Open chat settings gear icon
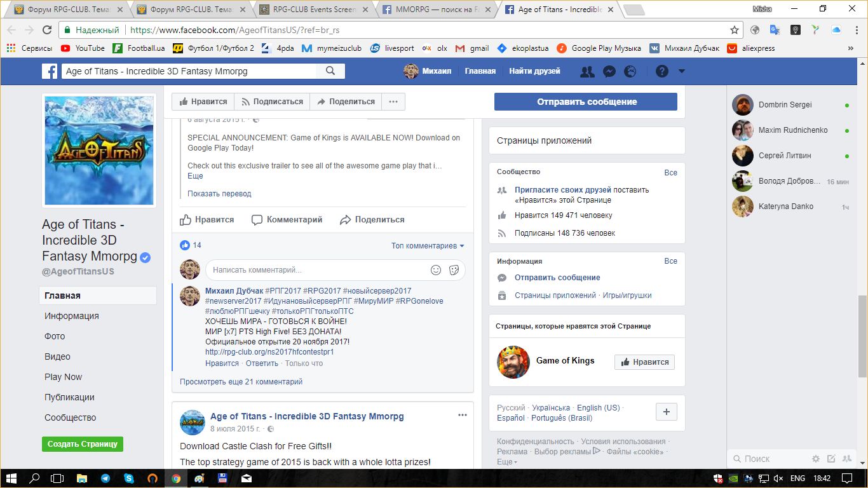 (x=816, y=459)
